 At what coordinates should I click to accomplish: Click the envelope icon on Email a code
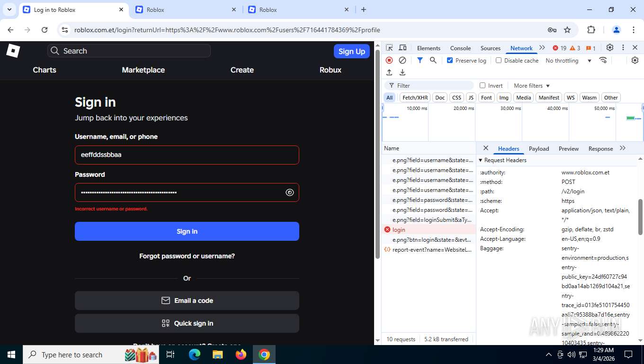[166, 300]
